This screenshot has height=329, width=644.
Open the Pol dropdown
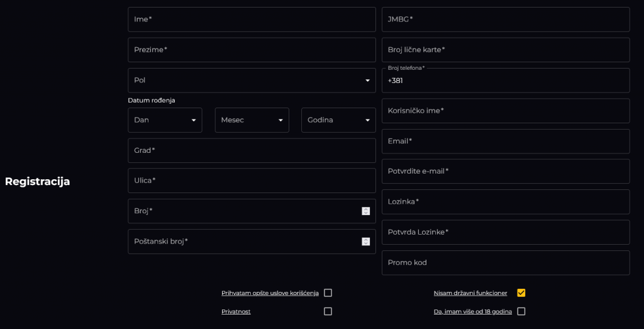click(x=252, y=81)
